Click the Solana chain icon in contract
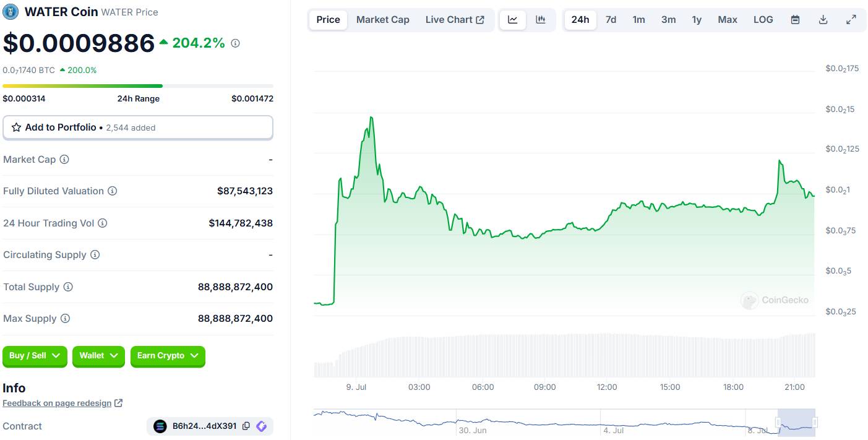The image size is (868, 440). (160, 426)
